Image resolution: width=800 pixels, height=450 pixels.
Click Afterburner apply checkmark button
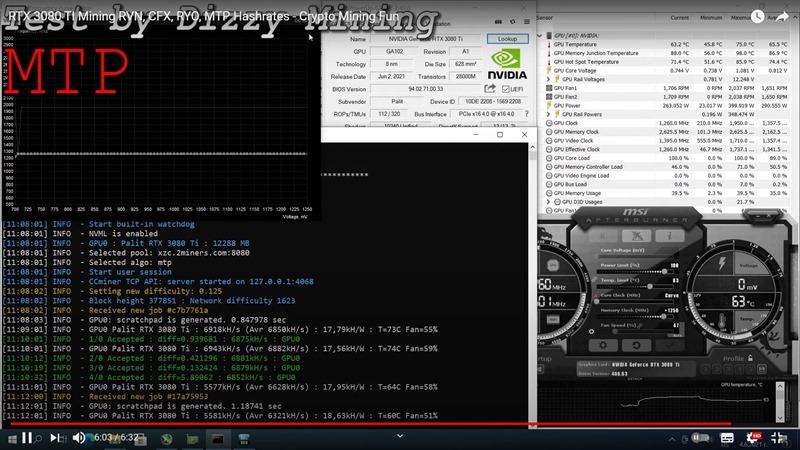coord(669,345)
